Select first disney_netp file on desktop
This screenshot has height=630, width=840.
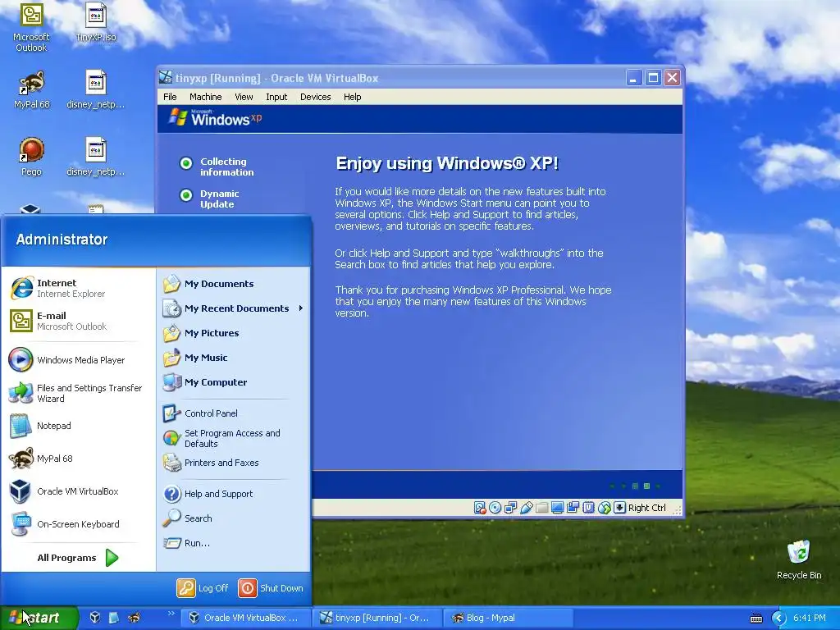[x=96, y=90]
